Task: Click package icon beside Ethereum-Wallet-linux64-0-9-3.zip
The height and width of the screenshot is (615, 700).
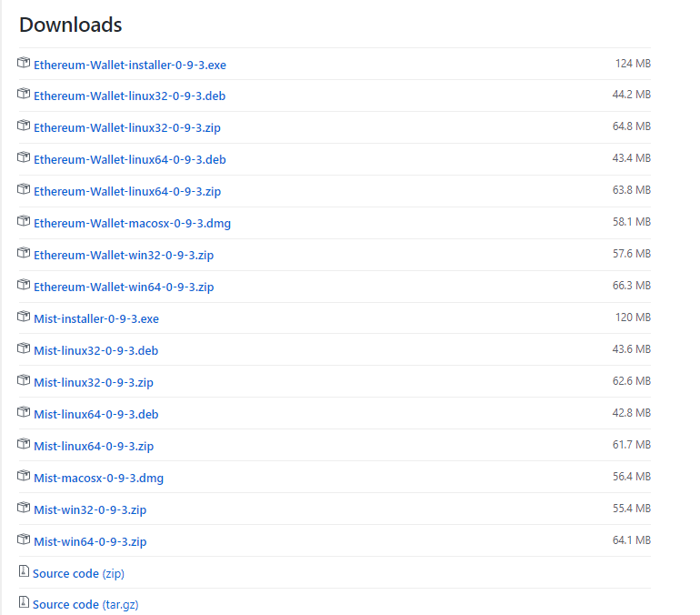Action: point(24,189)
